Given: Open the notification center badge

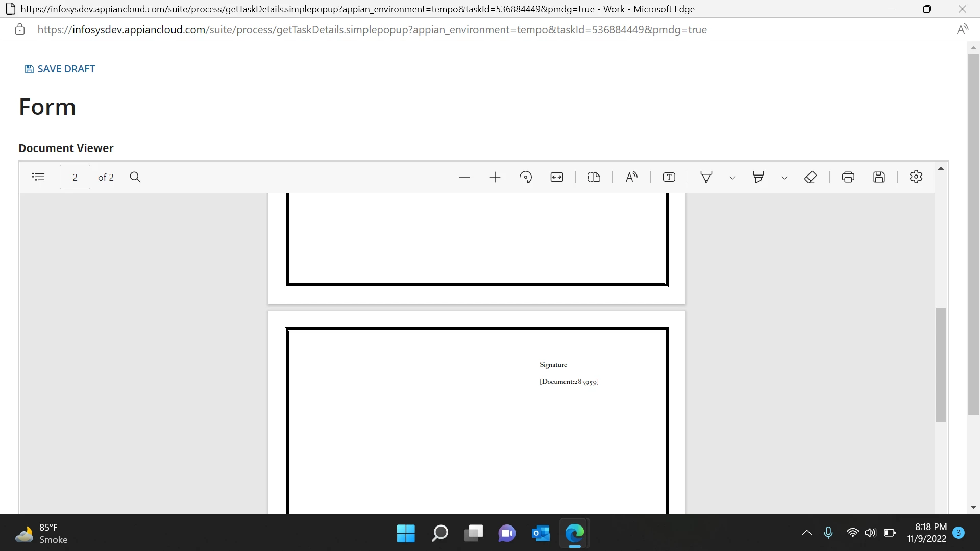Looking at the screenshot, I should point(959,533).
